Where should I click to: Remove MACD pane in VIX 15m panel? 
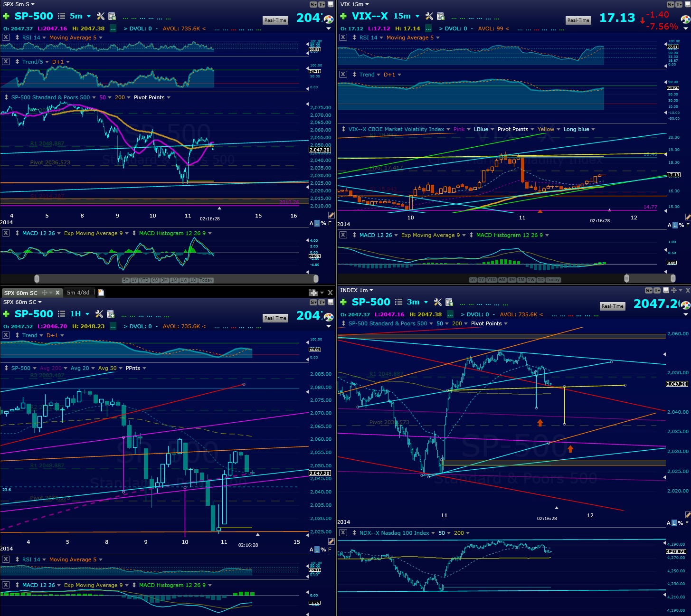point(343,235)
